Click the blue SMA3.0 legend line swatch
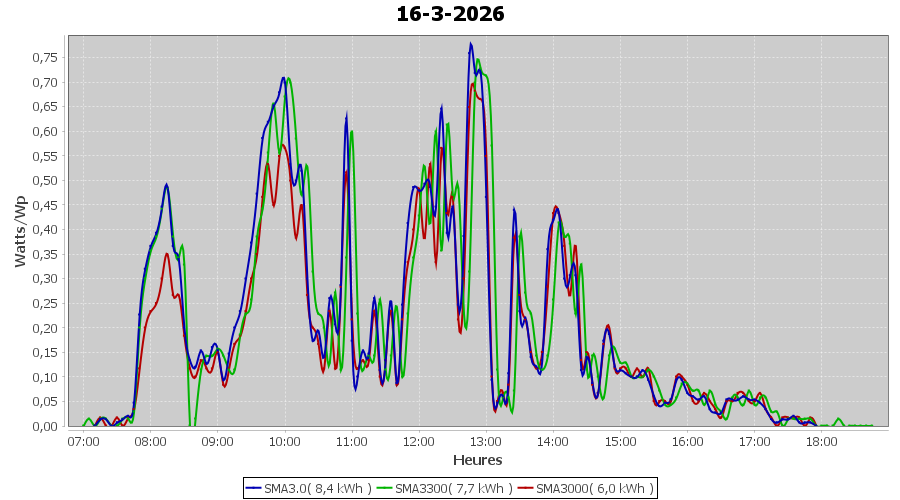 [255, 488]
